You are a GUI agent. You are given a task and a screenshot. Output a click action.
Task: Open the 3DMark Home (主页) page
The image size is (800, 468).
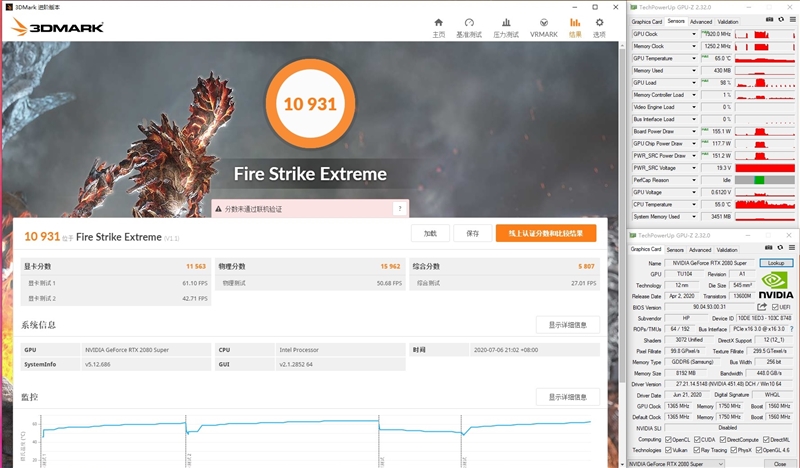438,27
